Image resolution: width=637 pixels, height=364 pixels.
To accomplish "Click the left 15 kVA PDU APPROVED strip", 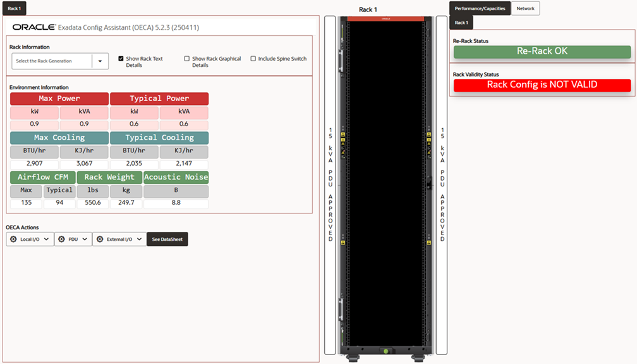I will click(331, 185).
